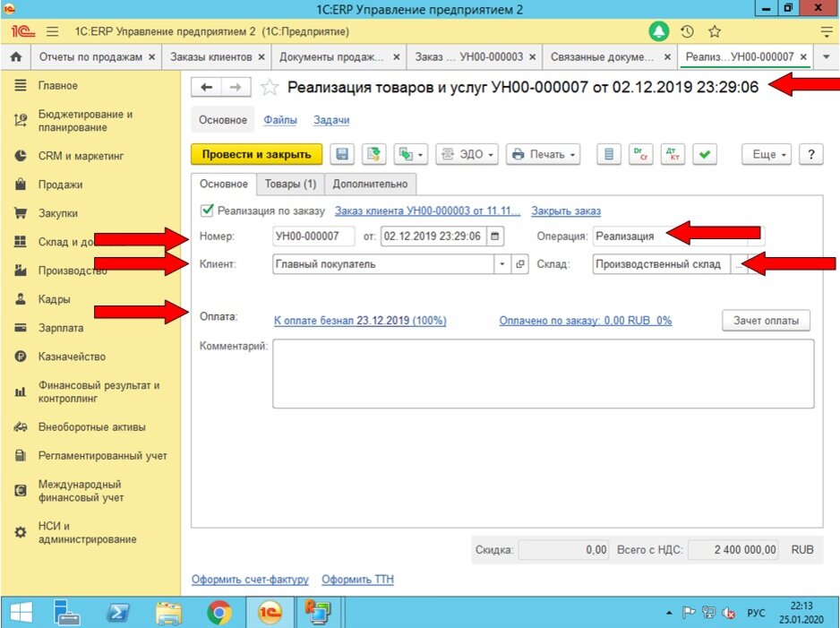
Task: Open the К оплате безнал 23.12.2019 link
Action: [360, 321]
